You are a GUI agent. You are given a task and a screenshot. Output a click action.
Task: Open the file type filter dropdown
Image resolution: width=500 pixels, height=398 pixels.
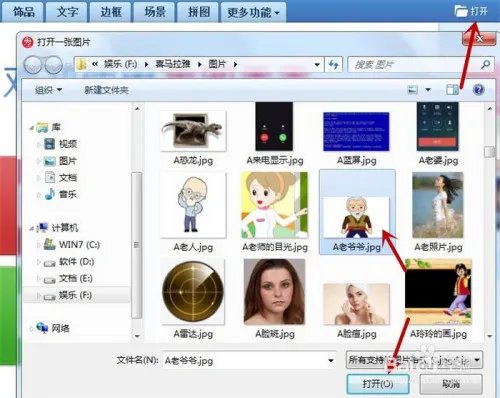(414, 360)
